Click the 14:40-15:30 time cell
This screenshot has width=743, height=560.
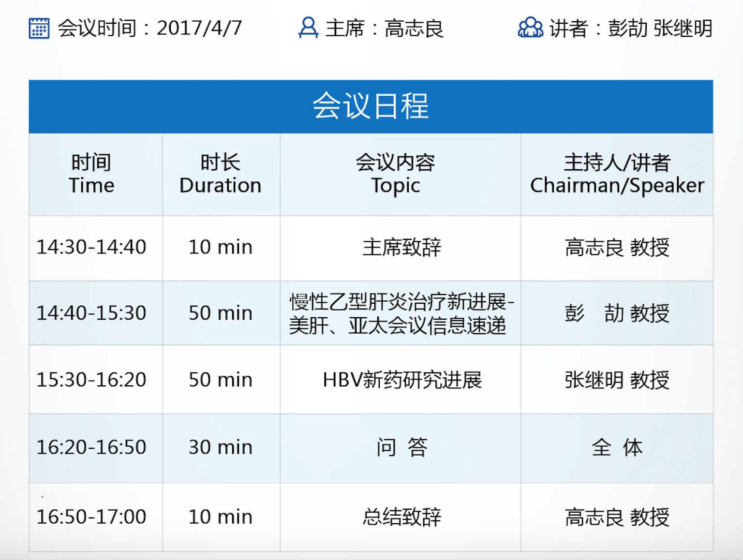pos(96,313)
